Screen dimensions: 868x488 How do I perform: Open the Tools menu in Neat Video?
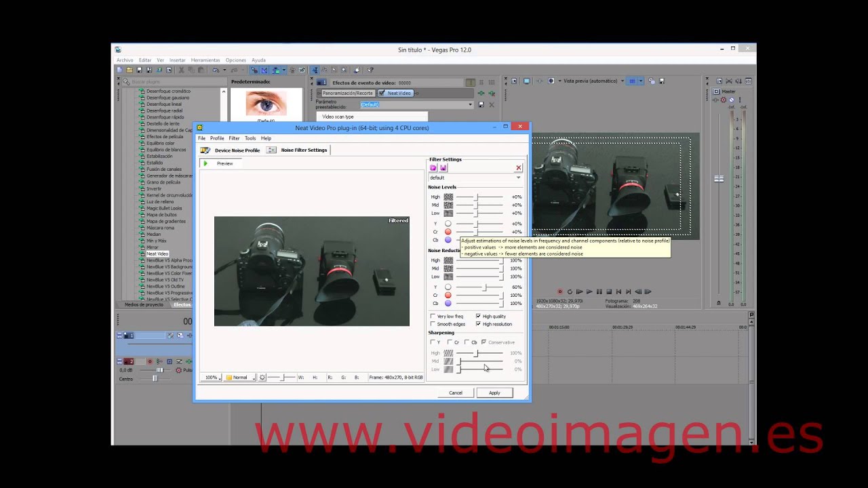click(x=250, y=138)
